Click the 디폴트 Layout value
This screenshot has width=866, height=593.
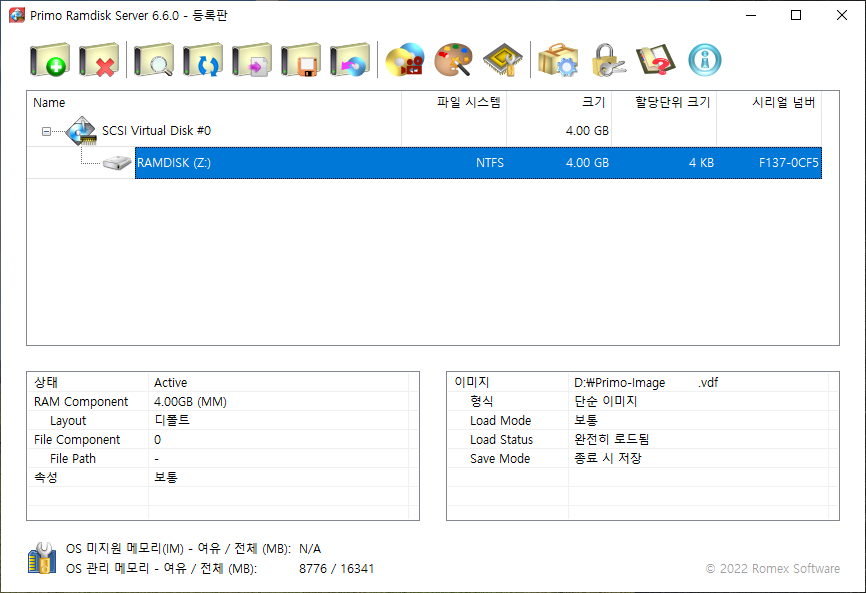tap(172, 420)
